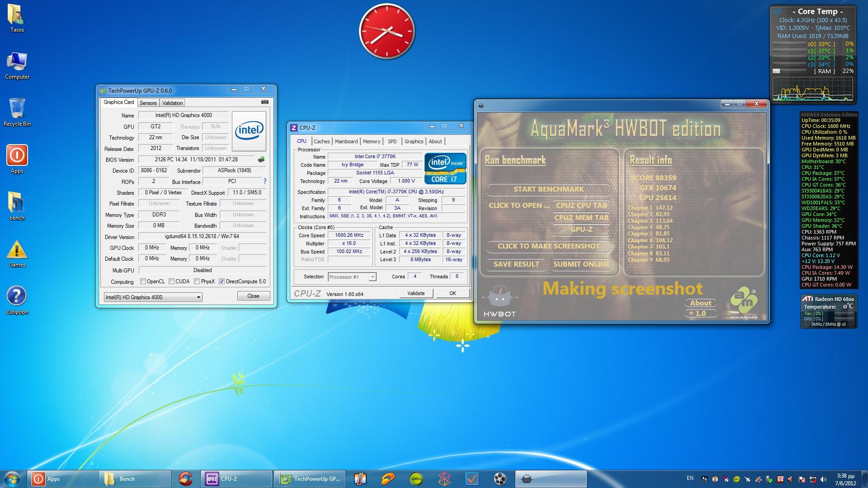Open the green AXTU taskbar icon
Viewport: 868px width, 488px height.
(416, 479)
